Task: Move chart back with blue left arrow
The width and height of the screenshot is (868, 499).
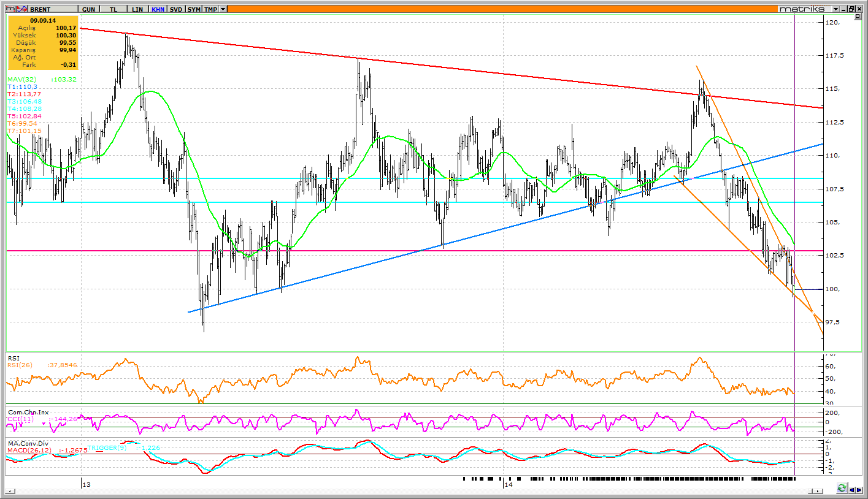Action: (851, 490)
